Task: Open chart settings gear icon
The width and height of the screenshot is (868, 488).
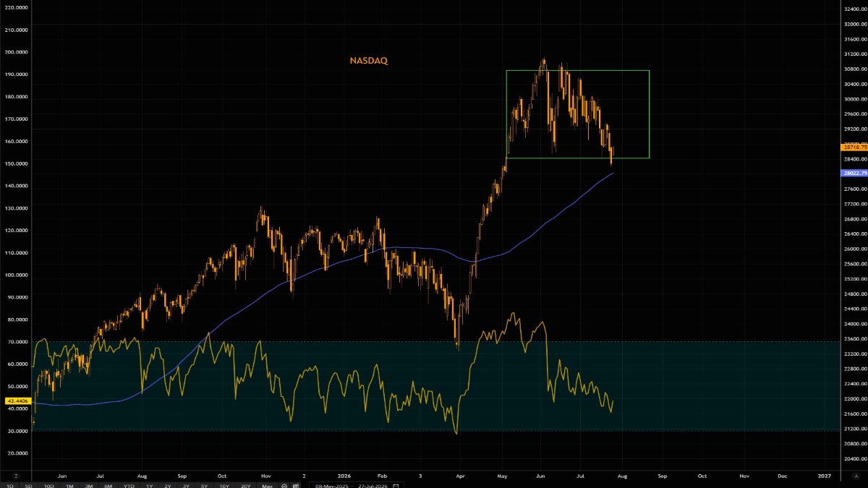Action: (284, 486)
